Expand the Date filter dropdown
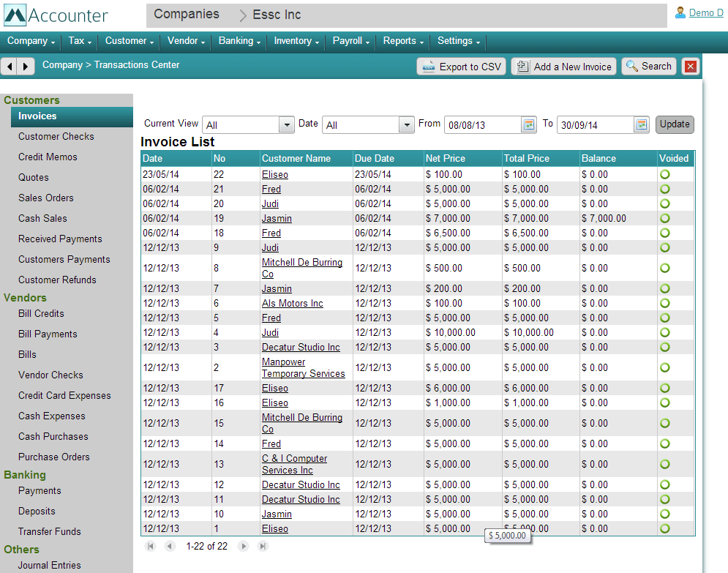The image size is (728, 573). (x=406, y=124)
